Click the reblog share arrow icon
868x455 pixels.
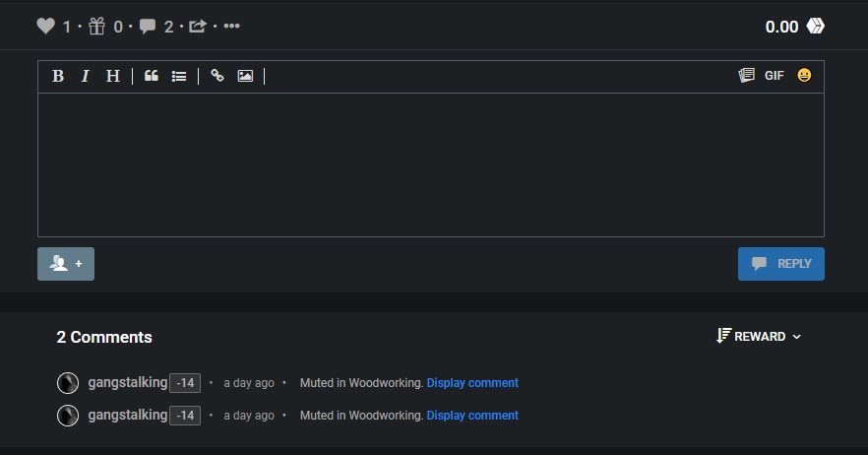click(x=197, y=27)
